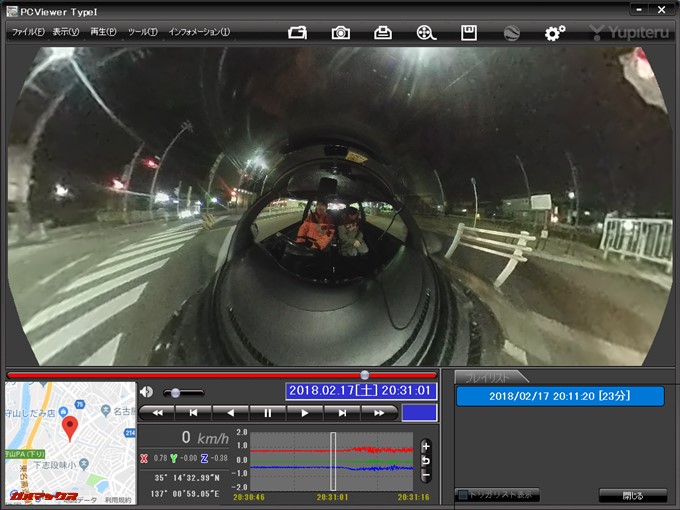Capture a snapshot with the camera icon
The image size is (680, 510).
pos(341,32)
